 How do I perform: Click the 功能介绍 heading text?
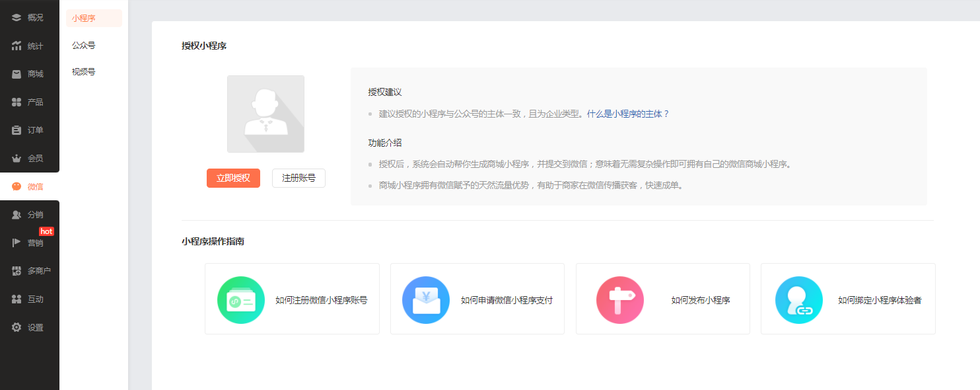click(385, 143)
